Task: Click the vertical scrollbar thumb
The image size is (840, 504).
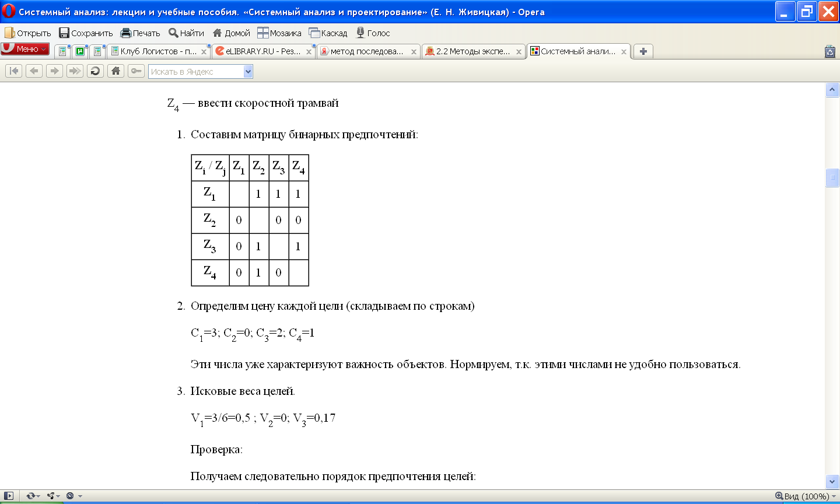Action: [832, 177]
